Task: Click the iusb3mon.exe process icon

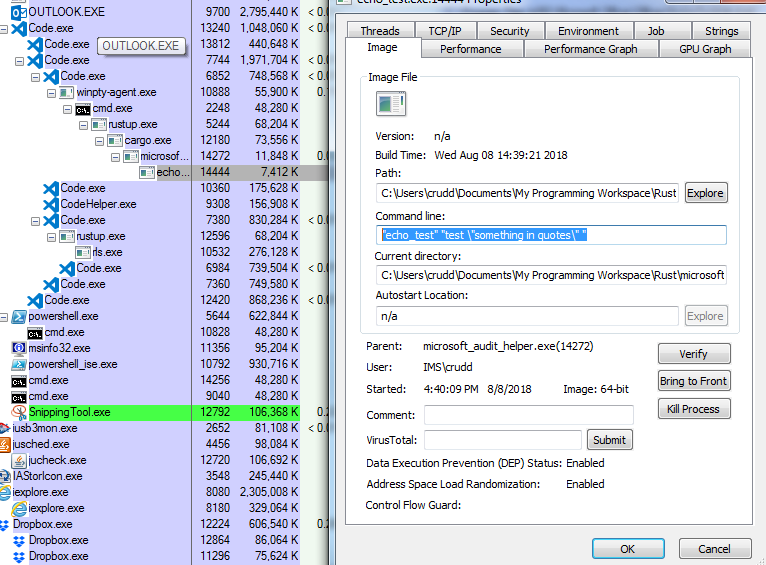Action: coord(4,428)
